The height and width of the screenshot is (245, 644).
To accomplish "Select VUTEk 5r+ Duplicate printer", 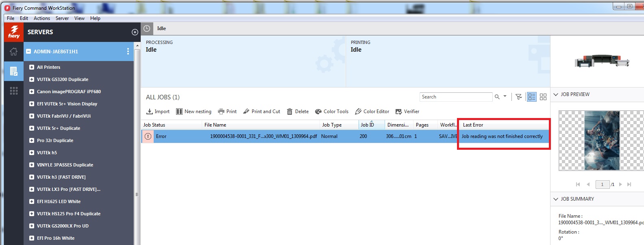I will pyautogui.click(x=59, y=128).
